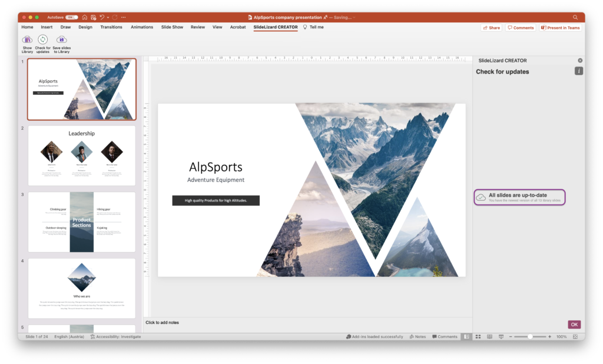Click the Add-ins loaded successfully status
603x364 pixels.
375,337
